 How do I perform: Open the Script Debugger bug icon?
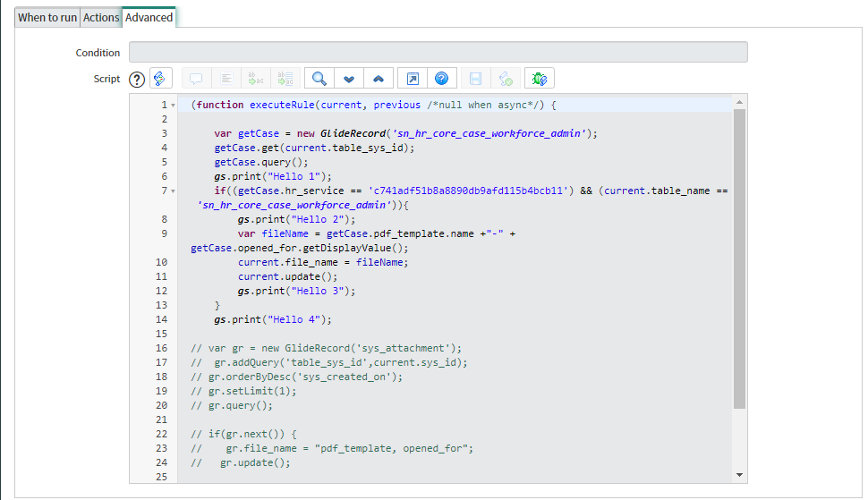coord(540,79)
